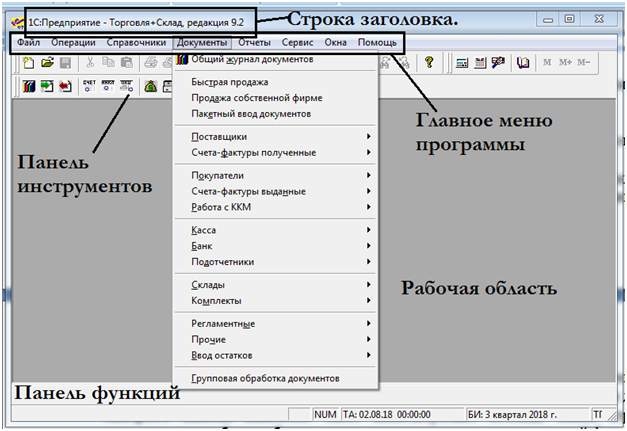Screen dimensions: 627x431
Task: Create a new document with the New icon
Action: [28, 63]
